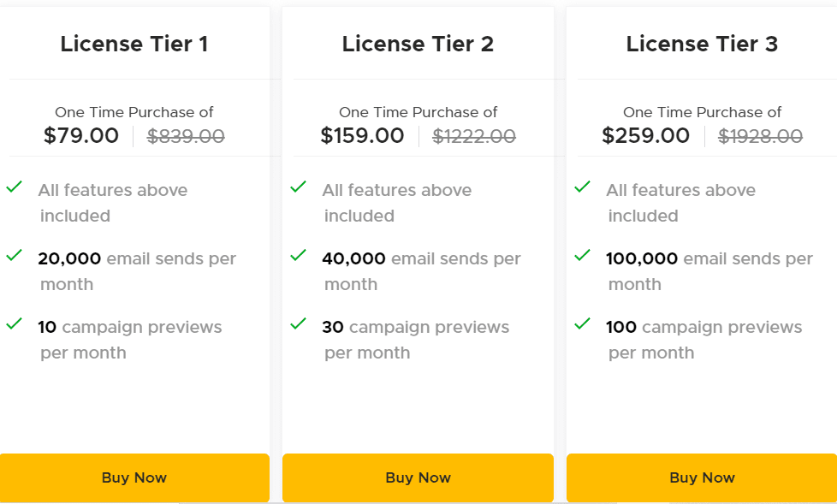Click Buy Now for License Tier 2
Viewport: 837px width, 504px height.
[418, 477]
